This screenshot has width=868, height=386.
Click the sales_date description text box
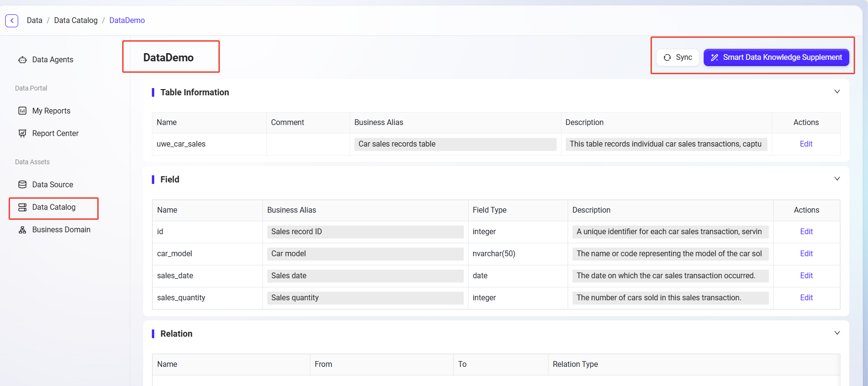670,276
